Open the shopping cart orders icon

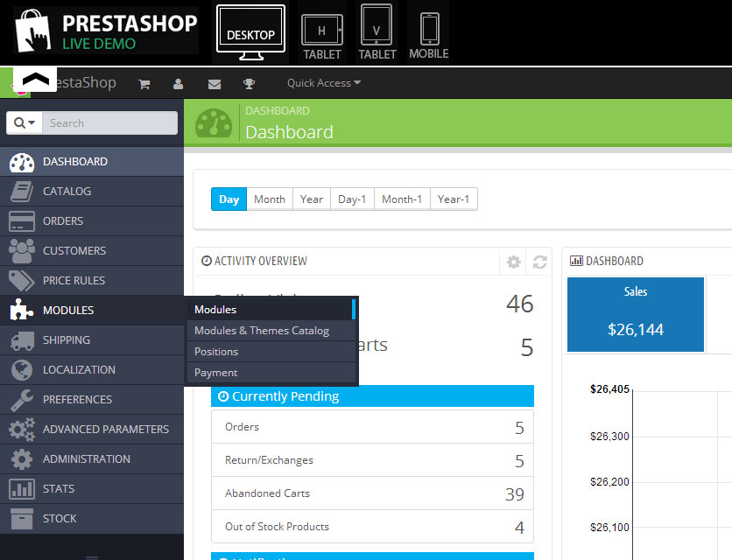click(x=144, y=84)
